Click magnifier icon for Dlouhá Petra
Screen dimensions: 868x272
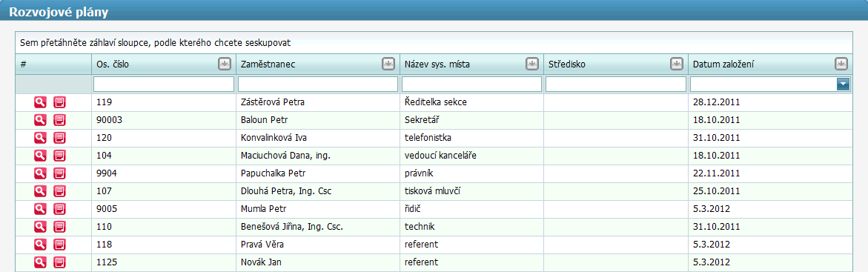pyautogui.click(x=40, y=191)
